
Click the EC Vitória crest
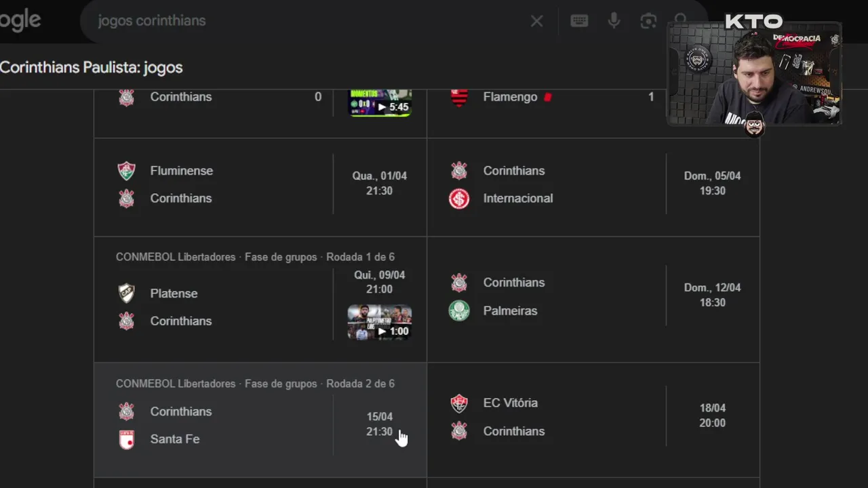pyautogui.click(x=459, y=403)
